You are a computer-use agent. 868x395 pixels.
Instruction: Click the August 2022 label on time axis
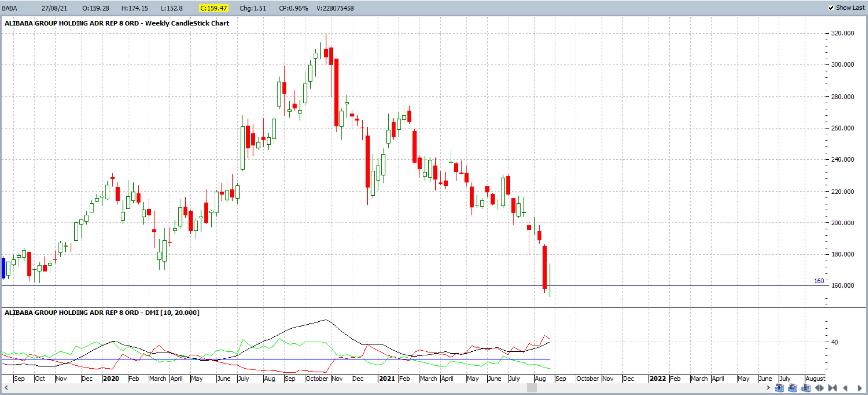pyautogui.click(x=815, y=379)
